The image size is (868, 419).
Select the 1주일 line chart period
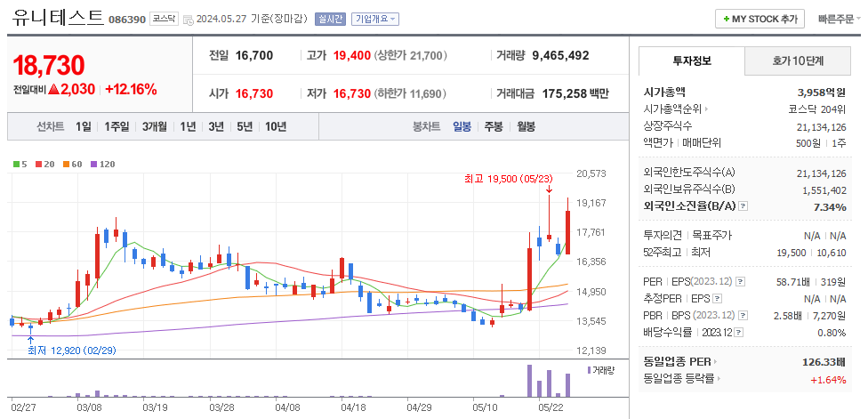point(117,126)
